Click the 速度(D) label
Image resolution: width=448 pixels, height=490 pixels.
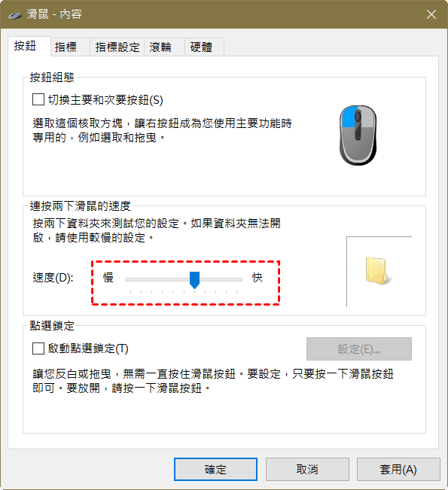point(53,278)
